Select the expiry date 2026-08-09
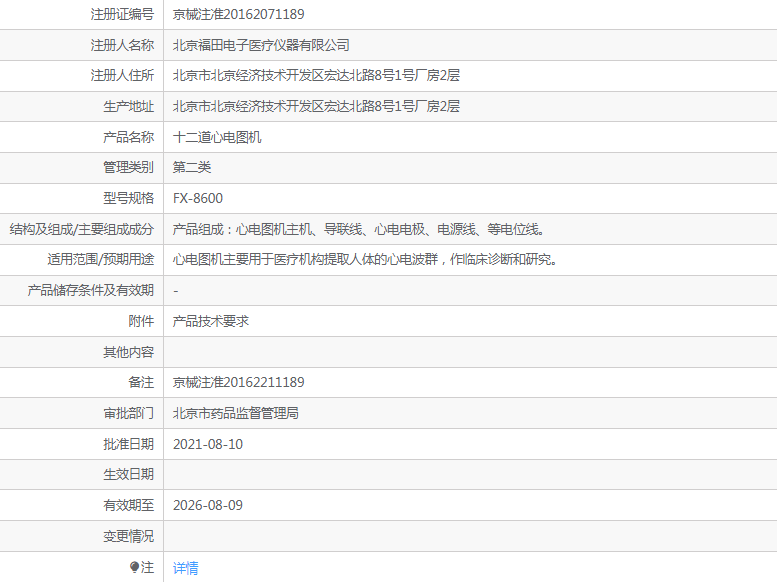The image size is (777, 582). 208,506
